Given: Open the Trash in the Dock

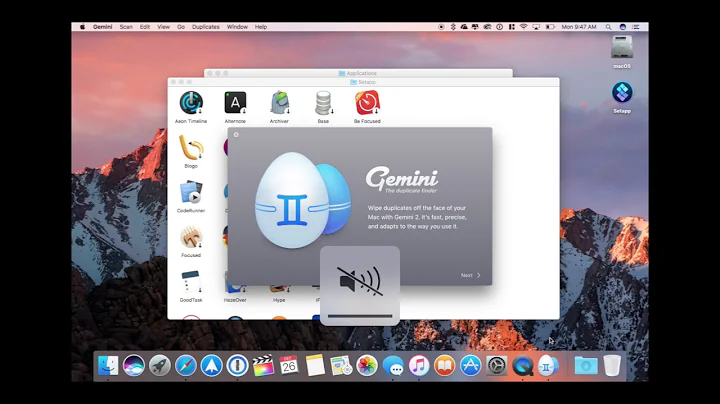Looking at the screenshot, I should 612,365.
